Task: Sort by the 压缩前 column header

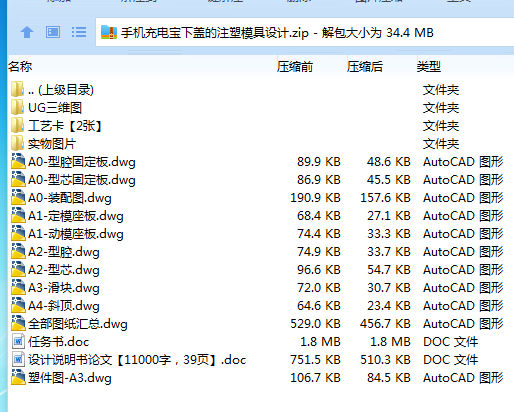Action: (x=295, y=67)
